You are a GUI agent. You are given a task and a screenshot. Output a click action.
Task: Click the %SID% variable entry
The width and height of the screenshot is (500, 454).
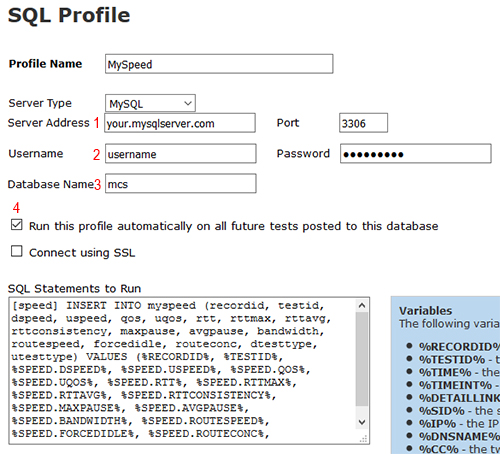click(459, 411)
